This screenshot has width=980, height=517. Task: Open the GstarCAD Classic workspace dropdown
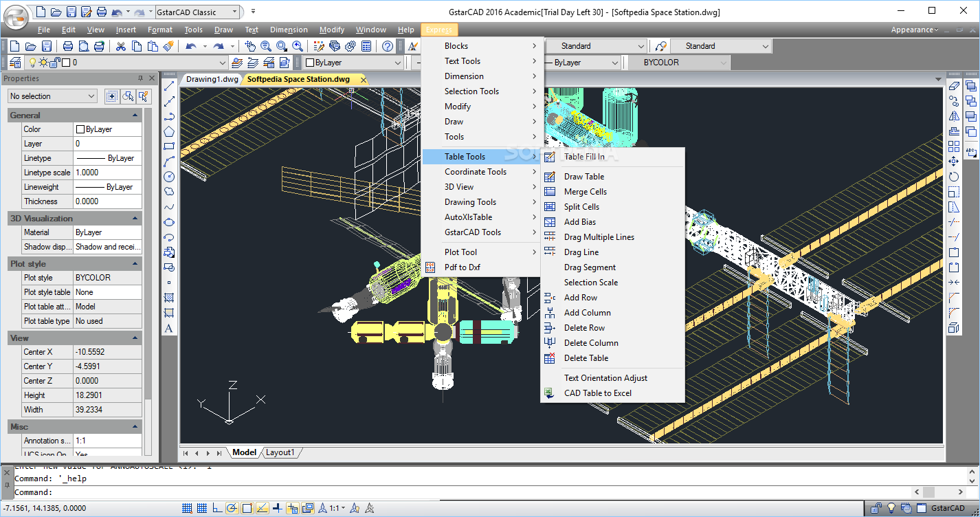pyautogui.click(x=199, y=12)
